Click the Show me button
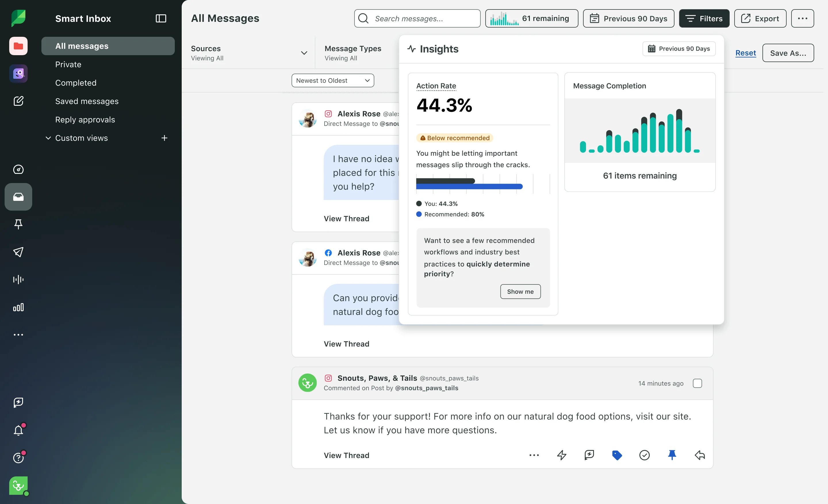The height and width of the screenshot is (504, 828). pyautogui.click(x=520, y=291)
